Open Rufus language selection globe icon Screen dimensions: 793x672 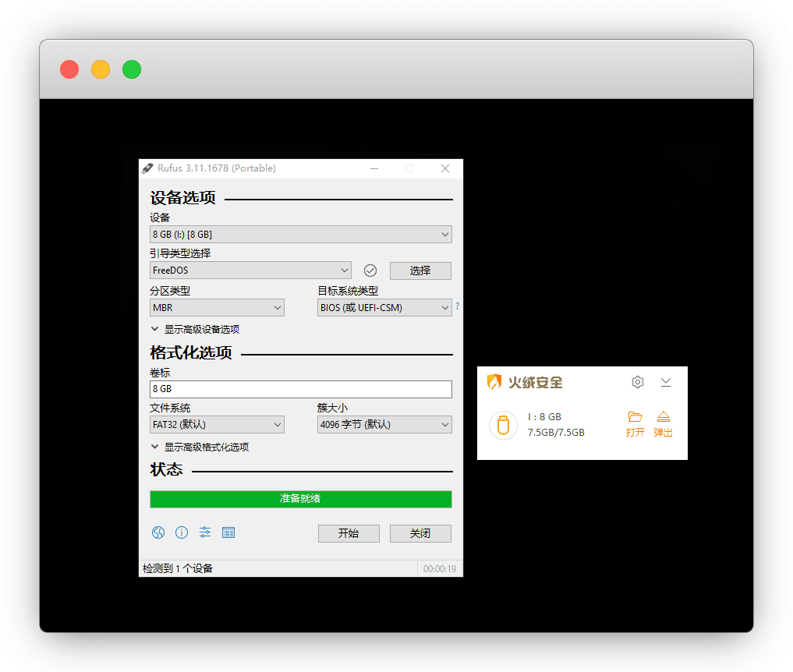tap(158, 532)
